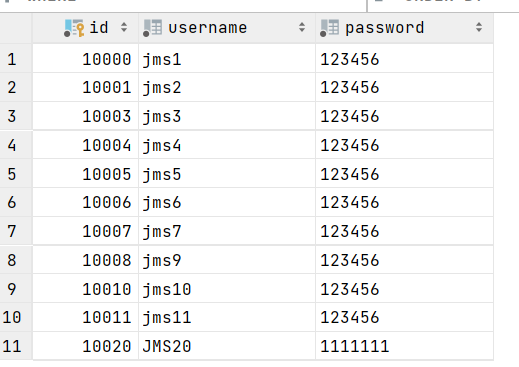
Task: Click the username cell jms4
Action: click(227, 145)
